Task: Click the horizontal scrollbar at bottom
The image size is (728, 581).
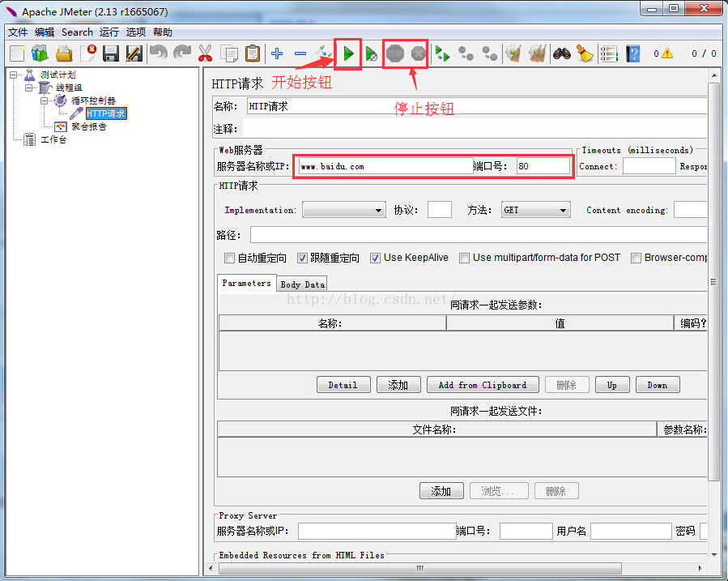Action: click(419, 568)
